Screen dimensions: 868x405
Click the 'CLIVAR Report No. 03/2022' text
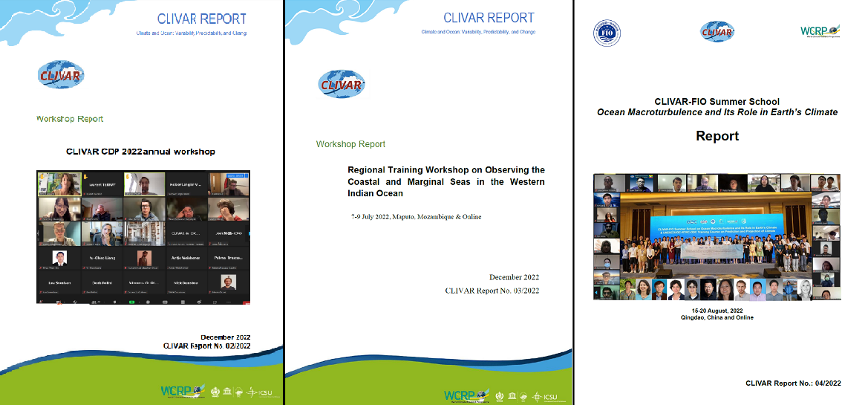492,291
